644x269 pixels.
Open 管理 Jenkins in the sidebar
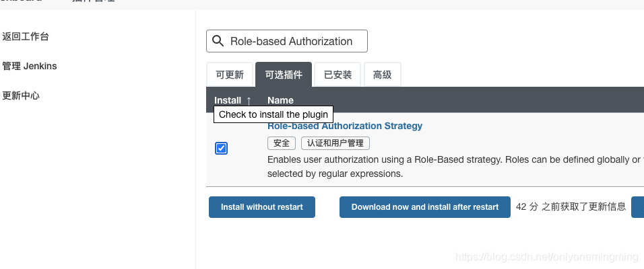(x=30, y=66)
